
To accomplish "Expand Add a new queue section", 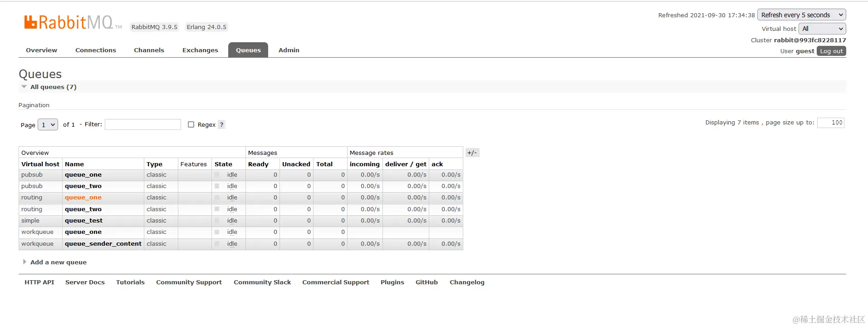I will coord(55,262).
